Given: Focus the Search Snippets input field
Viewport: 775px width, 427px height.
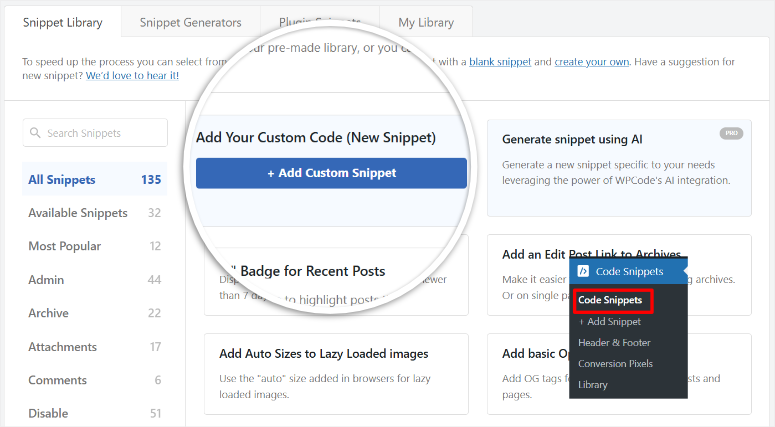Looking at the screenshot, I should point(104,133).
